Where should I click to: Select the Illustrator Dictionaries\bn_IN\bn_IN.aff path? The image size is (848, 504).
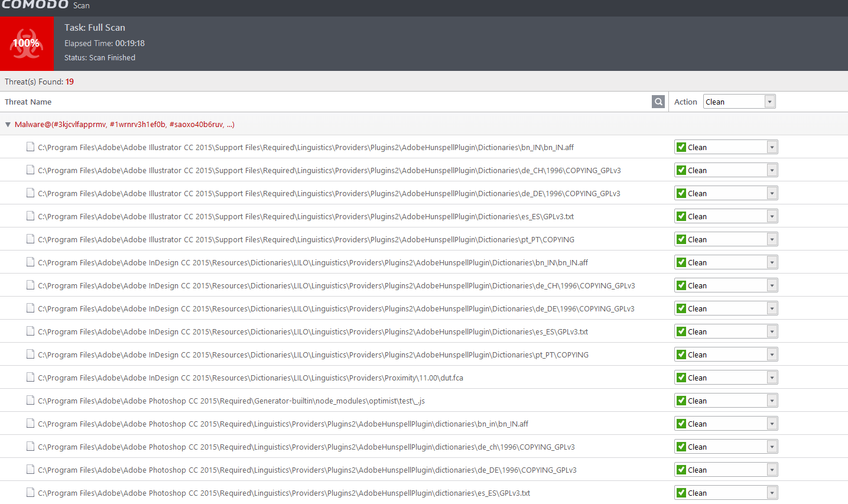click(306, 148)
